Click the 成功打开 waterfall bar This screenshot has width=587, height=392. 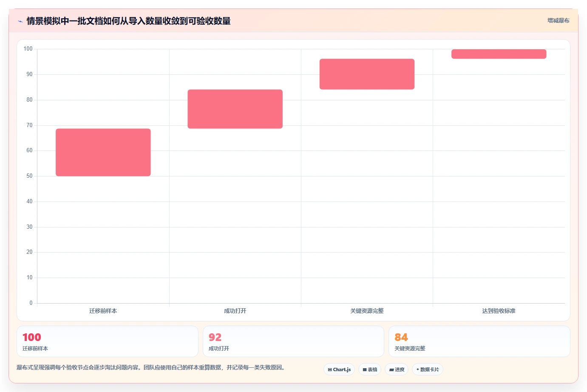[x=235, y=109]
